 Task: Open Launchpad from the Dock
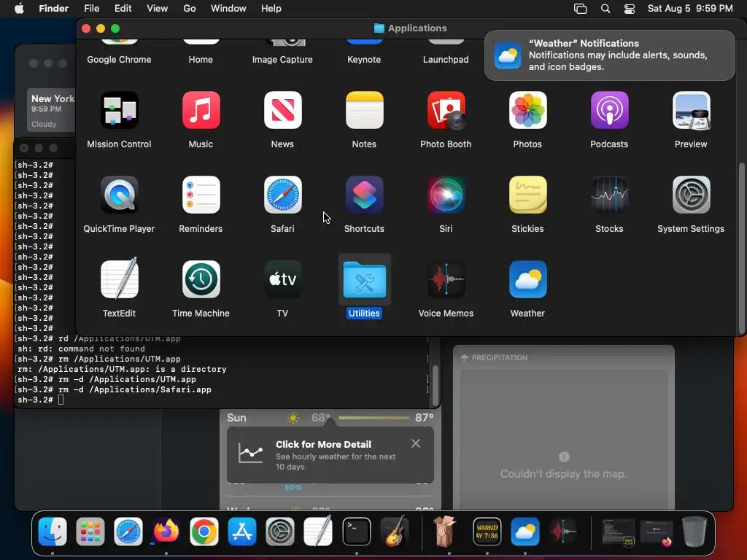click(x=90, y=532)
